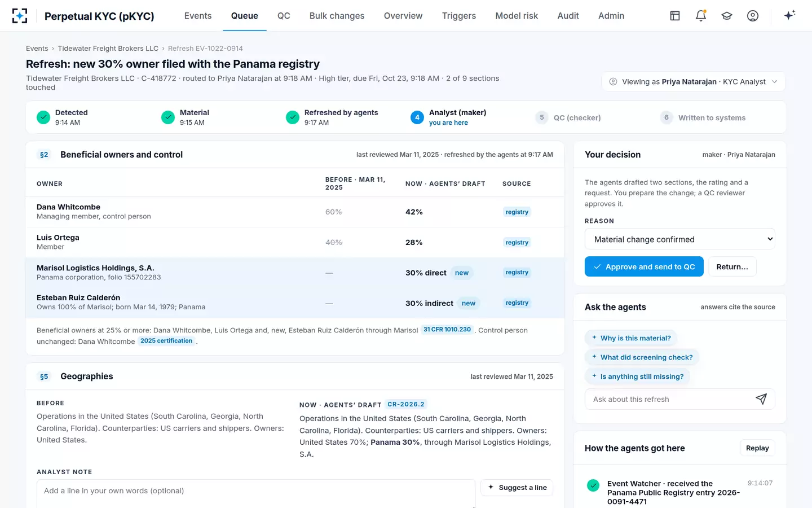812x508 pixels.
Task: Open the Reason dropdown
Action: point(680,239)
